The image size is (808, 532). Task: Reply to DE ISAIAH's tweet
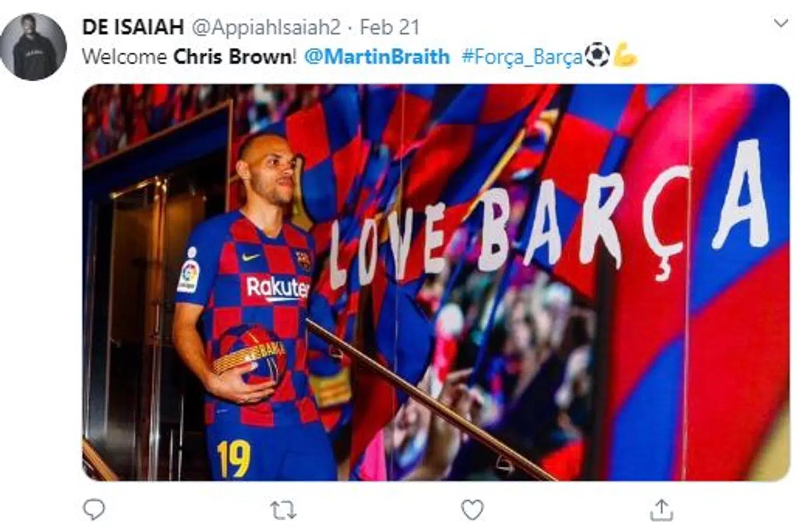94,510
